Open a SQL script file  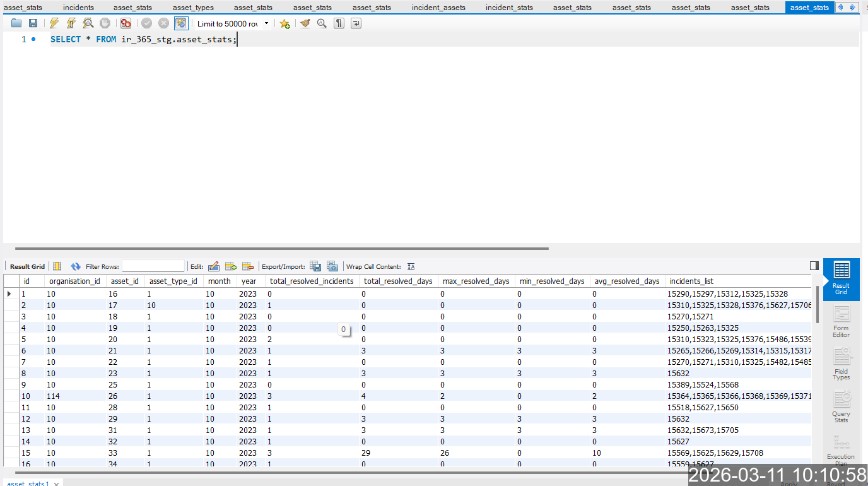pyautogui.click(x=16, y=23)
